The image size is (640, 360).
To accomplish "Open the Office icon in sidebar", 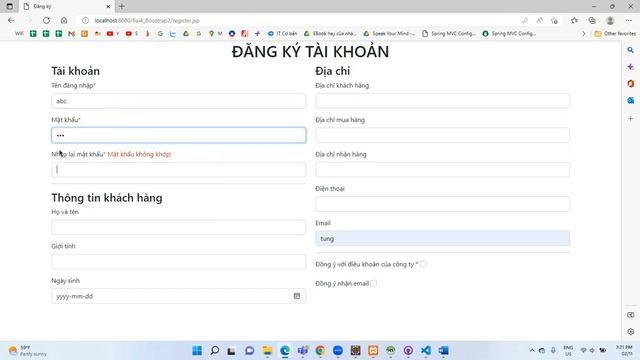I will tap(631, 84).
